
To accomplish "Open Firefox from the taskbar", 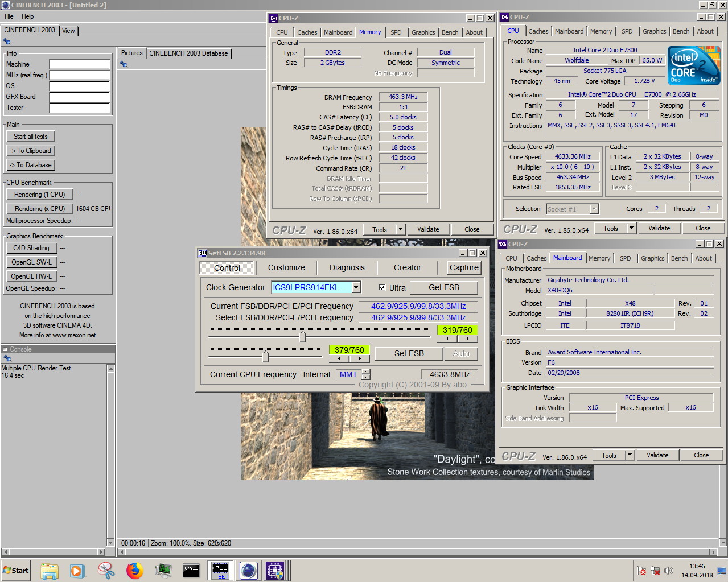I will pyautogui.click(x=134, y=571).
